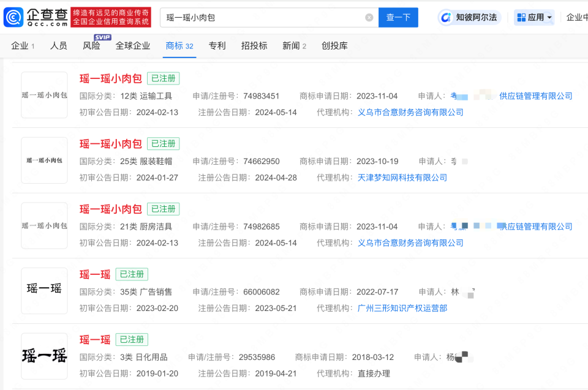The height and width of the screenshot is (390, 588).
Task: Open the 创投库 tab
Action: tap(336, 46)
